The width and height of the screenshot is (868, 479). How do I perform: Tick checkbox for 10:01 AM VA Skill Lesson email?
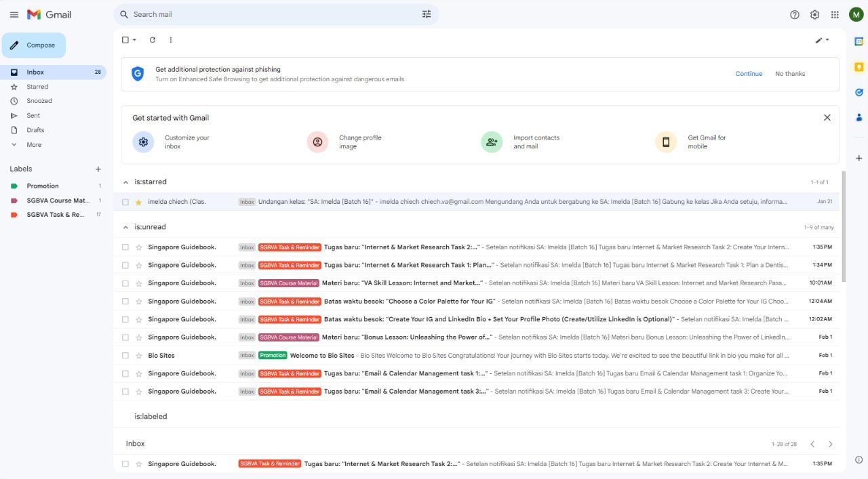pos(125,283)
